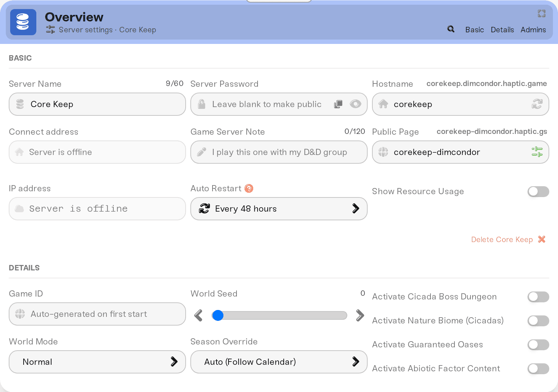Open search with the magnifier icon
This screenshot has height=392, width=558.
tap(451, 29)
